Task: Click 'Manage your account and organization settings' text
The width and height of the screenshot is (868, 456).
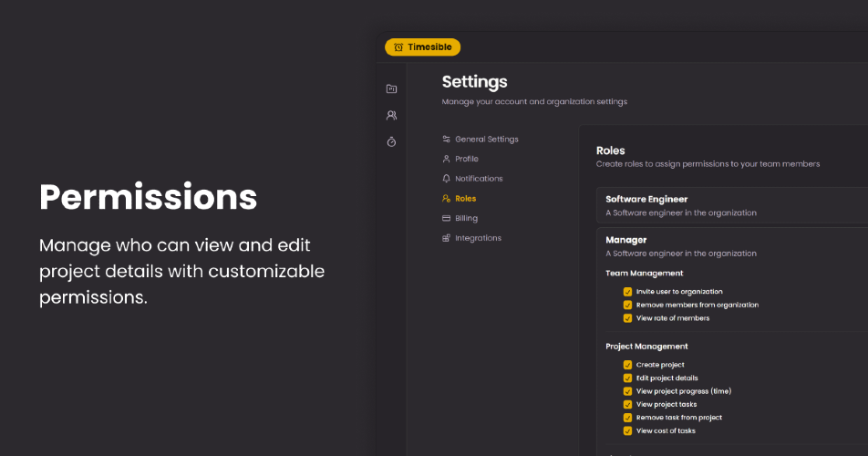Action: 534,102
